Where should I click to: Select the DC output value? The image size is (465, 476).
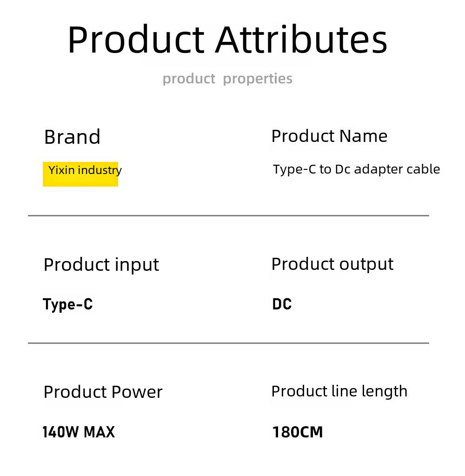[x=282, y=304]
